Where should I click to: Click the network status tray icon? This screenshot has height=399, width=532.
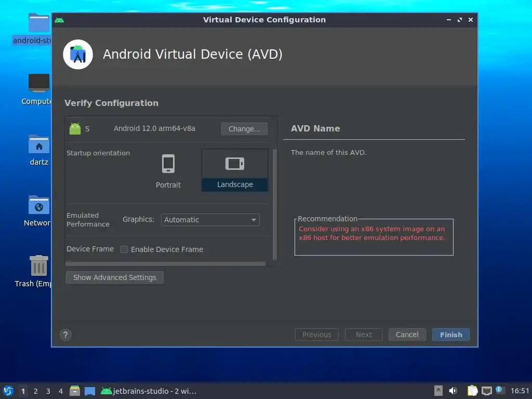pos(486,391)
